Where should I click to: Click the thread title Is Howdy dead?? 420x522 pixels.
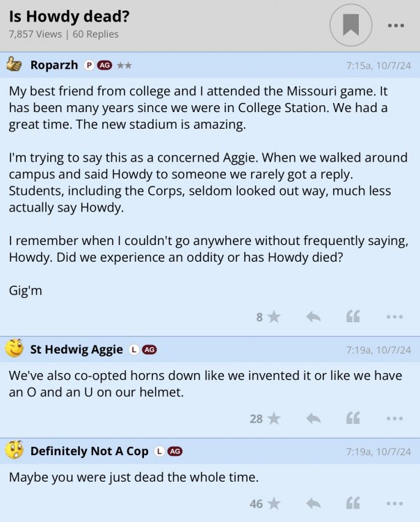[69, 16]
